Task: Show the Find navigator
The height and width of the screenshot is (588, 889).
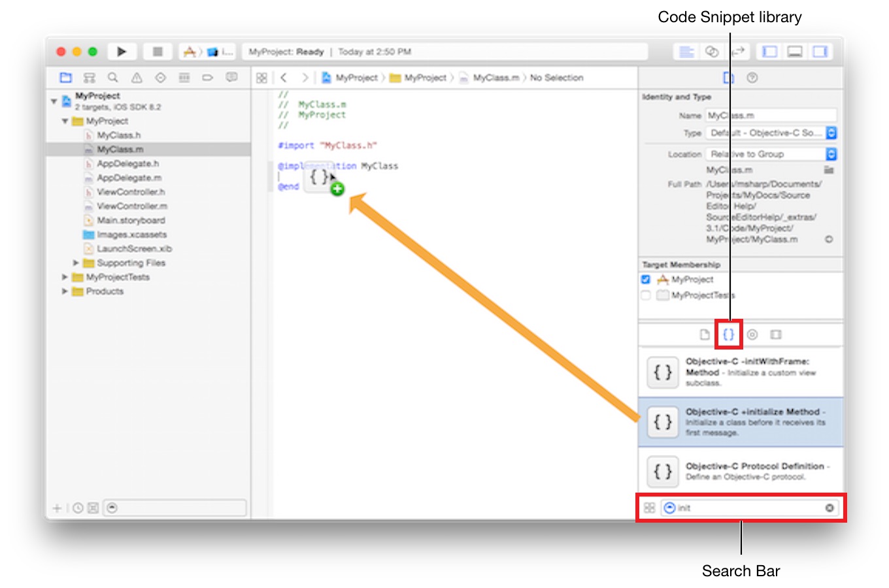Action: (x=113, y=78)
